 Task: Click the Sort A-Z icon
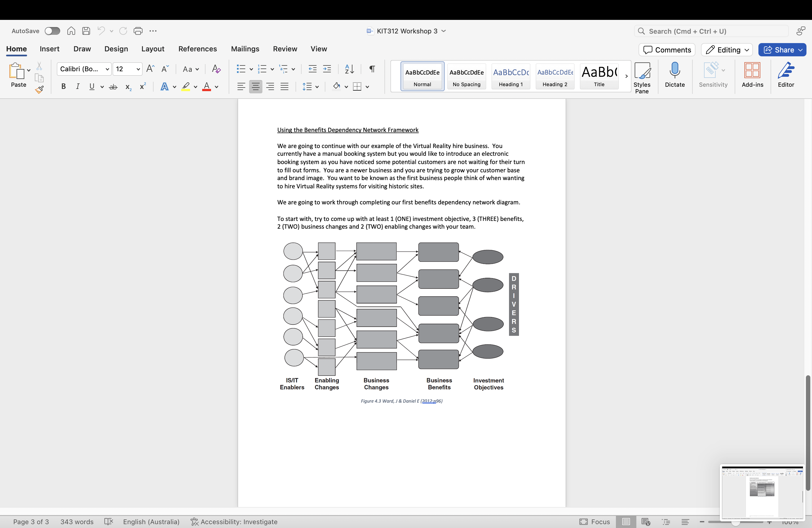click(349, 69)
